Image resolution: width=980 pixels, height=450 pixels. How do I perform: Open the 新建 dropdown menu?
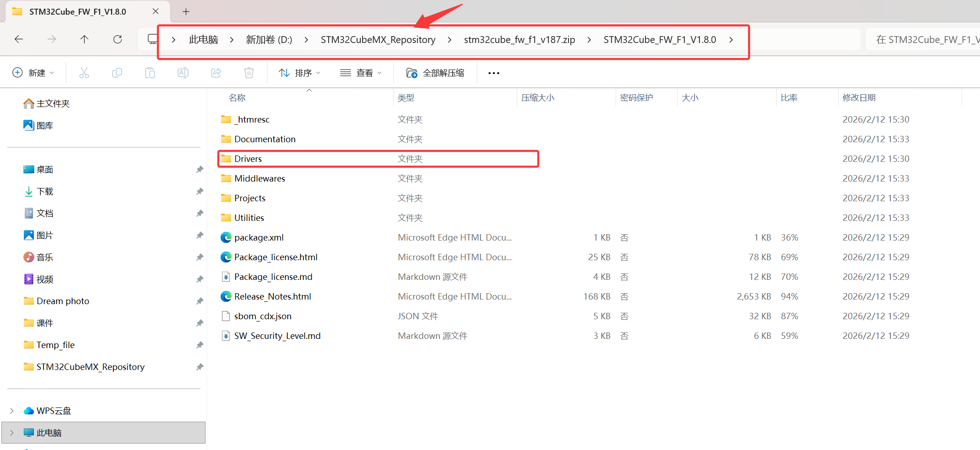point(33,73)
